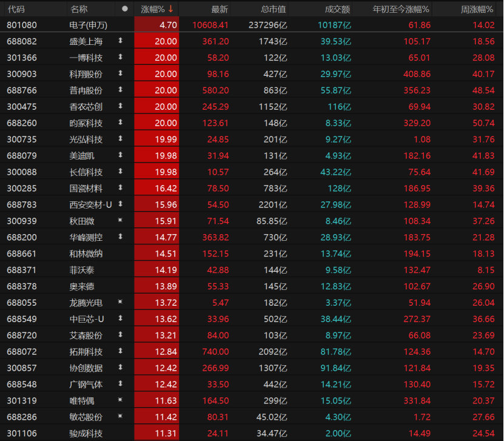Click the star icon beside 唯特偶

120,400
